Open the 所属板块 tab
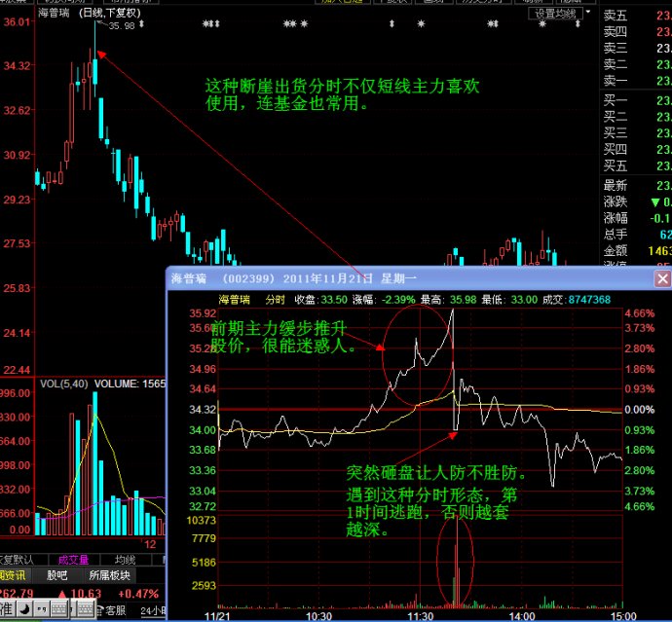Screen dimensions: 672x622 (x=108, y=575)
